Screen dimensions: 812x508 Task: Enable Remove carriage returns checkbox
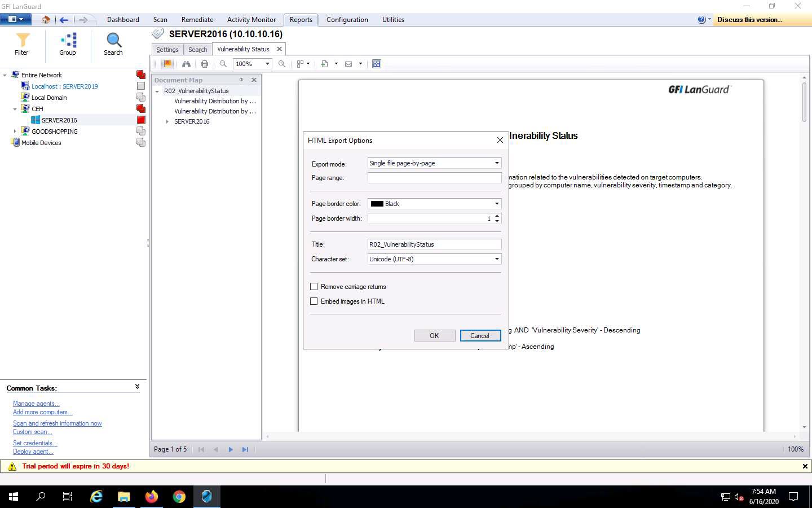(314, 287)
